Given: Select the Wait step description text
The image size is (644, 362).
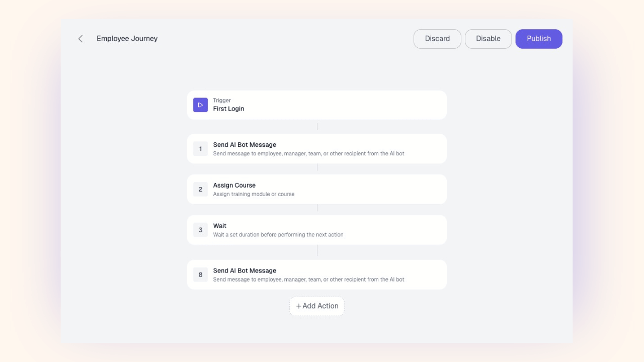Looking at the screenshot, I should (278, 234).
